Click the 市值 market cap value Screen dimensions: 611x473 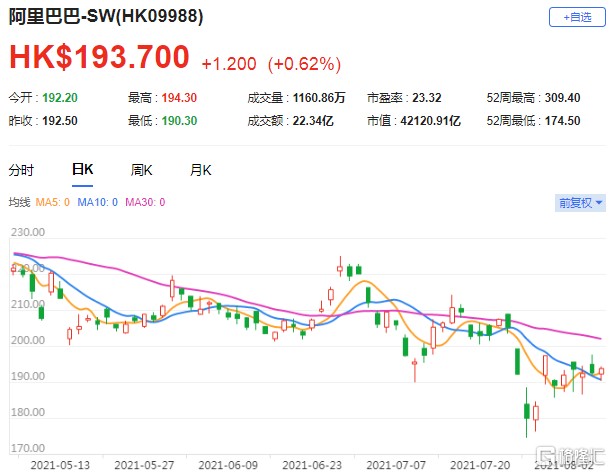[431, 121]
